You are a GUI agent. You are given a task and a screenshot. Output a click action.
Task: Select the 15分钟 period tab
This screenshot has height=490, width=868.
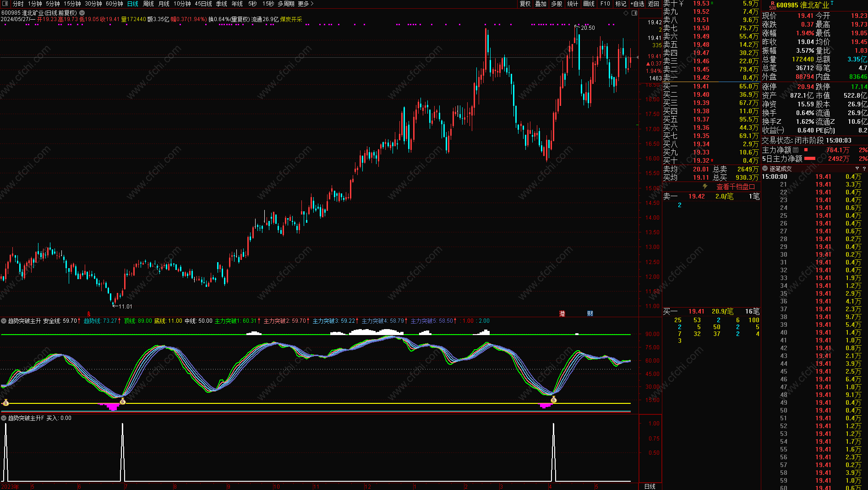pos(72,4)
